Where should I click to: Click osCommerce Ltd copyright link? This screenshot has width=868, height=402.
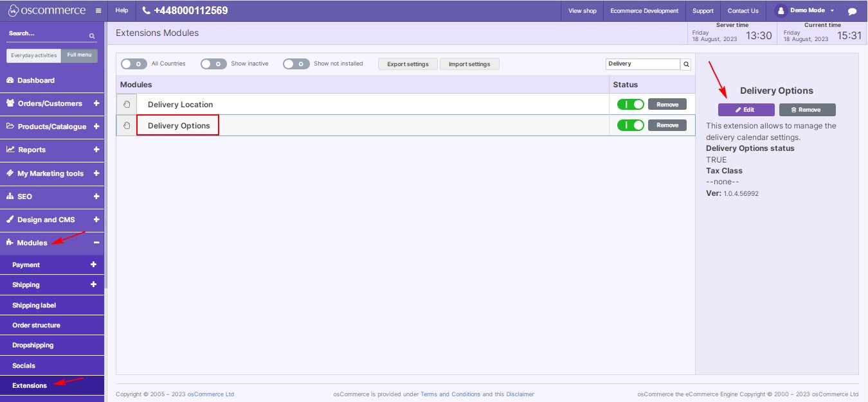coord(210,394)
